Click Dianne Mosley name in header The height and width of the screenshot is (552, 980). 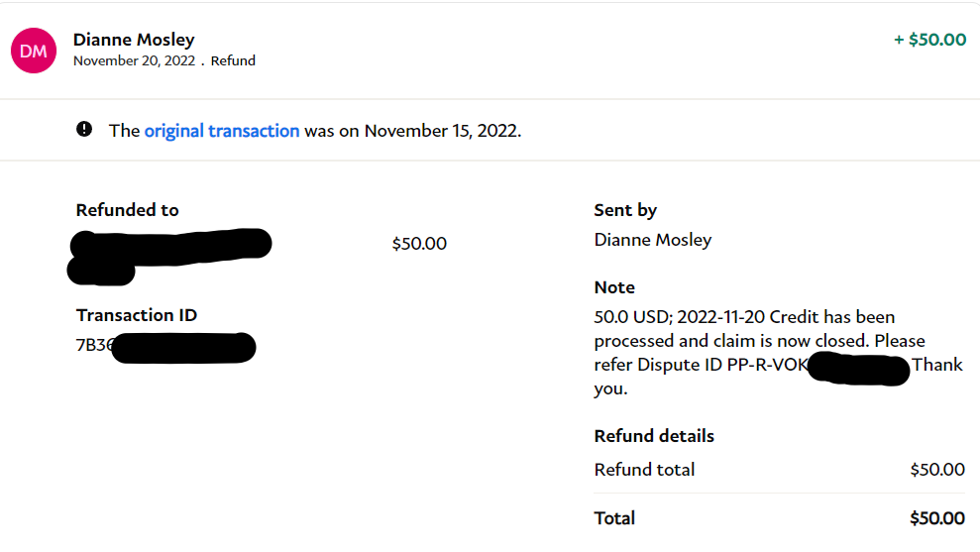click(134, 40)
